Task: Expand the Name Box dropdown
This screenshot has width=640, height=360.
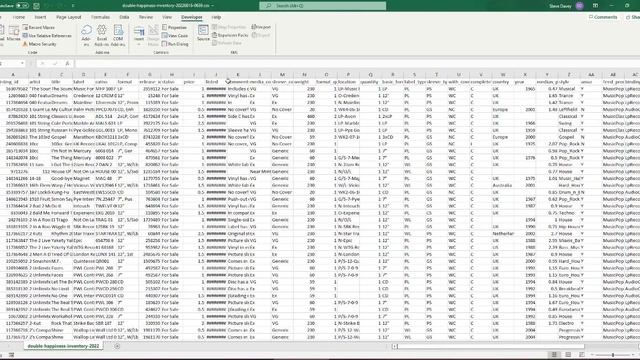Action: tap(22, 64)
